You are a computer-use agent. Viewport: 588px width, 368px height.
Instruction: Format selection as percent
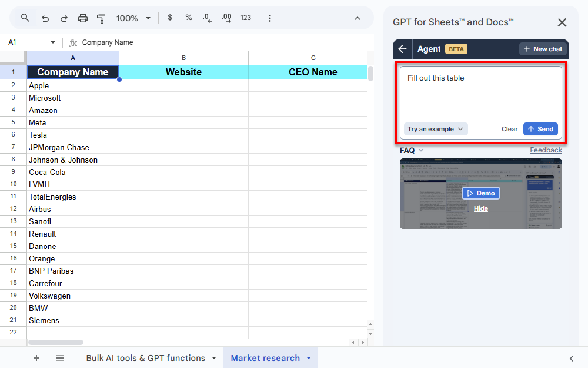coord(188,18)
